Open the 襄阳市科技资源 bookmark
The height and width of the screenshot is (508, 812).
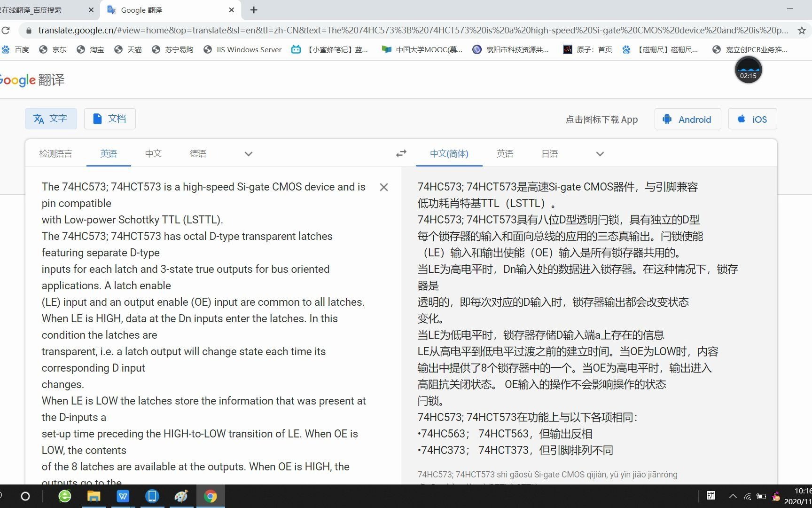tap(510, 49)
